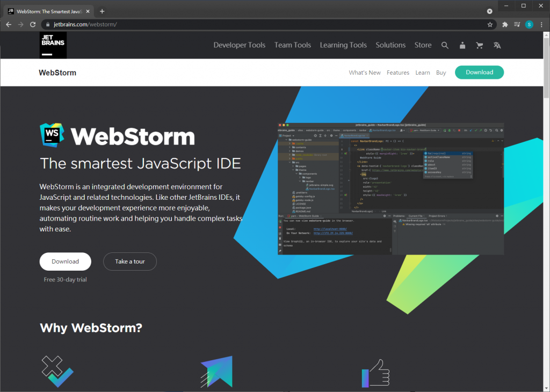Open the JetBrains account person icon
Viewport: 550px width, 392px height.
tap(462, 45)
